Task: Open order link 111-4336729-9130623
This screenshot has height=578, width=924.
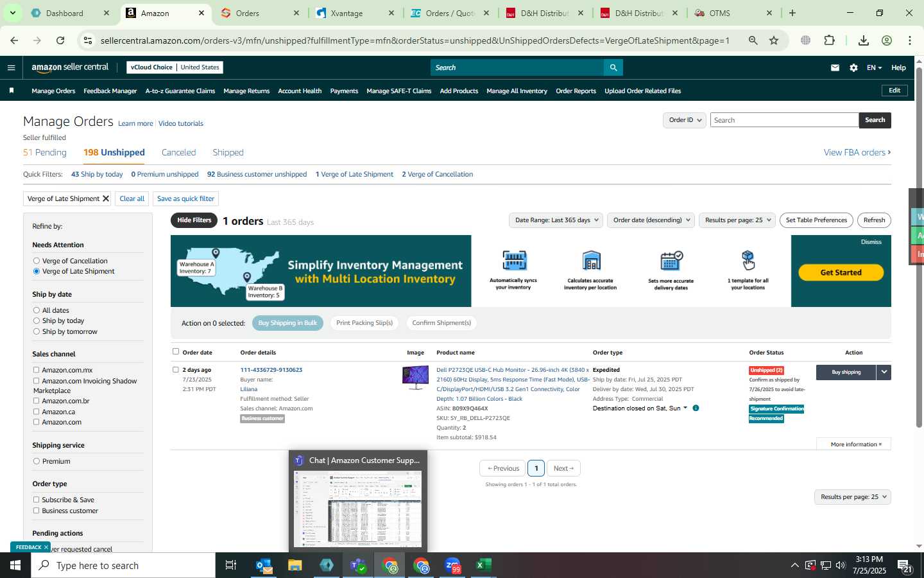Action: point(271,370)
